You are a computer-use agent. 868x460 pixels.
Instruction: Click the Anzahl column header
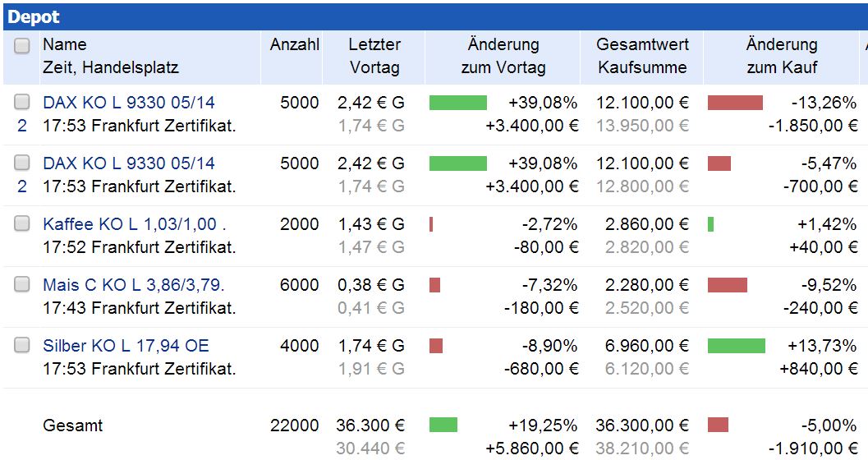pos(294,44)
